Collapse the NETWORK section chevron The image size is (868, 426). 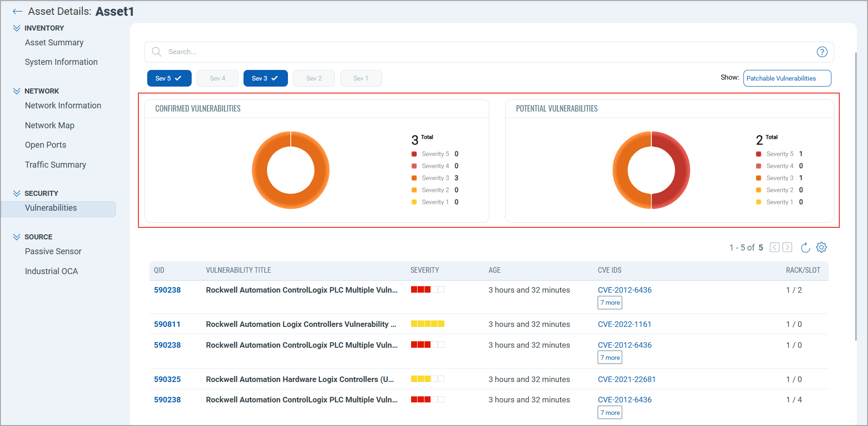(17, 91)
